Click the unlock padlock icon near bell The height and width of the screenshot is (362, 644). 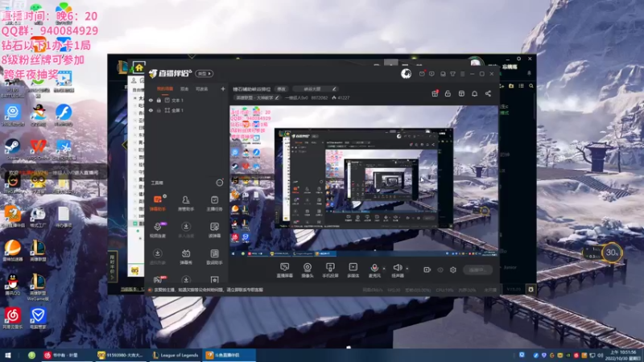[448, 93]
